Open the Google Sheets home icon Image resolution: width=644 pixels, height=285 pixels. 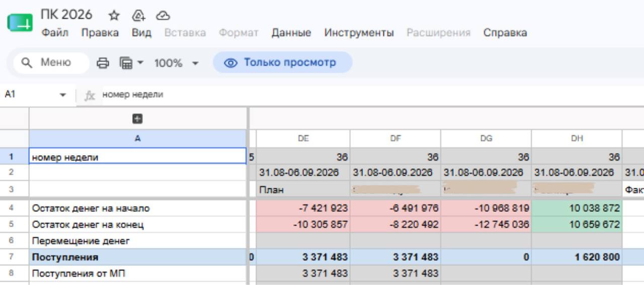pos(20,23)
